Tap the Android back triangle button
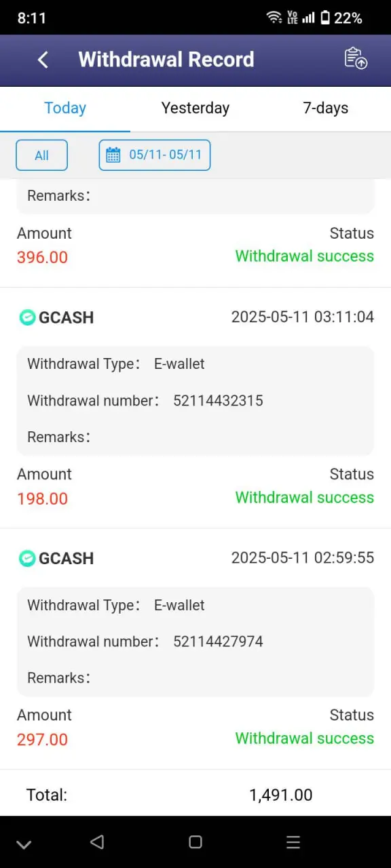Image resolution: width=391 pixels, height=868 pixels. pyautogui.click(x=97, y=842)
